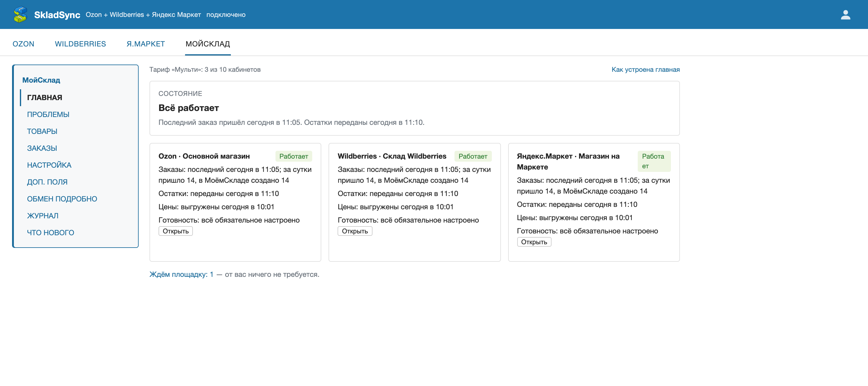The image size is (868, 386).
Task: Switch to the WILDBERRIES tab
Action: pyautogui.click(x=80, y=44)
